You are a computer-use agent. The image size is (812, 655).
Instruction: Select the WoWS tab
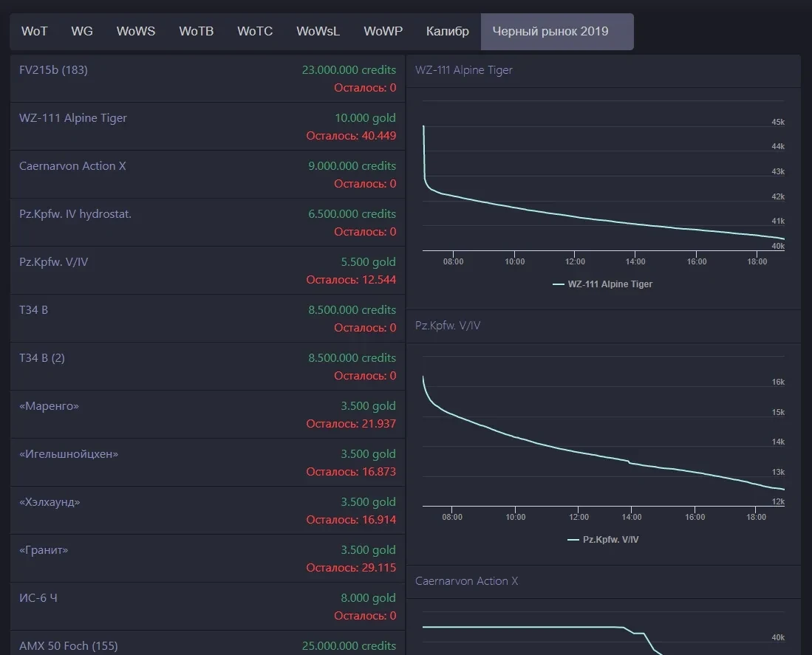[x=136, y=31]
